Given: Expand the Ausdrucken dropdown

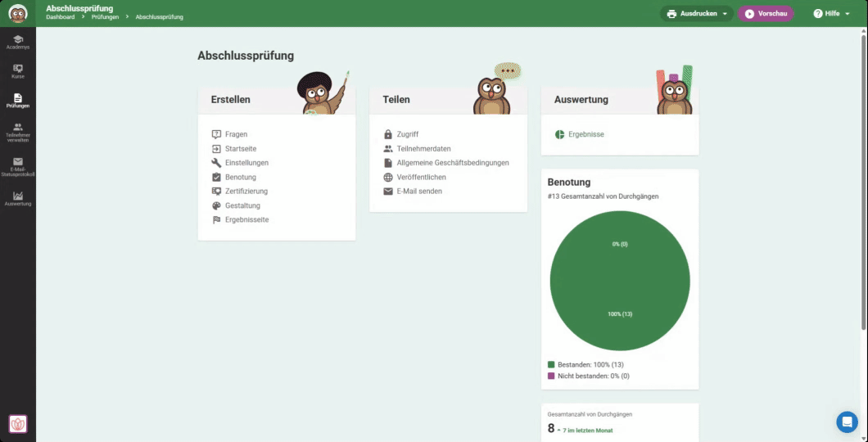Looking at the screenshot, I should [x=696, y=14].
